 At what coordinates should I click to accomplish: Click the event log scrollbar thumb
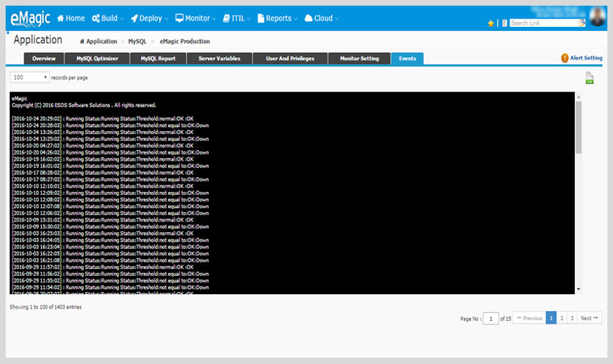[x=578, y=128]
